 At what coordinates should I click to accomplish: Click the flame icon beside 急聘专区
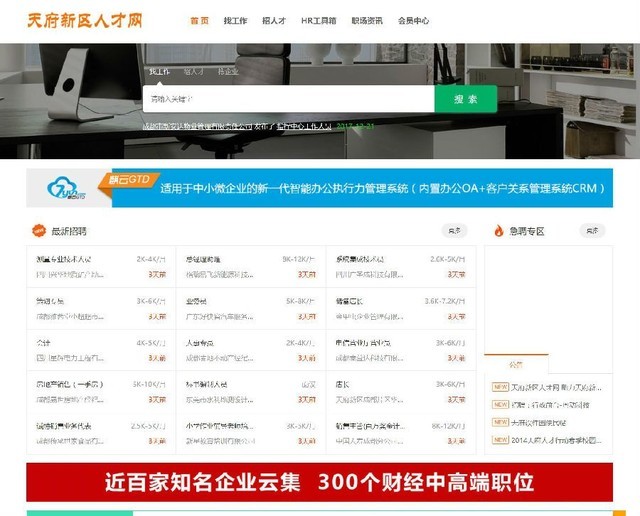tap(498, 231)
